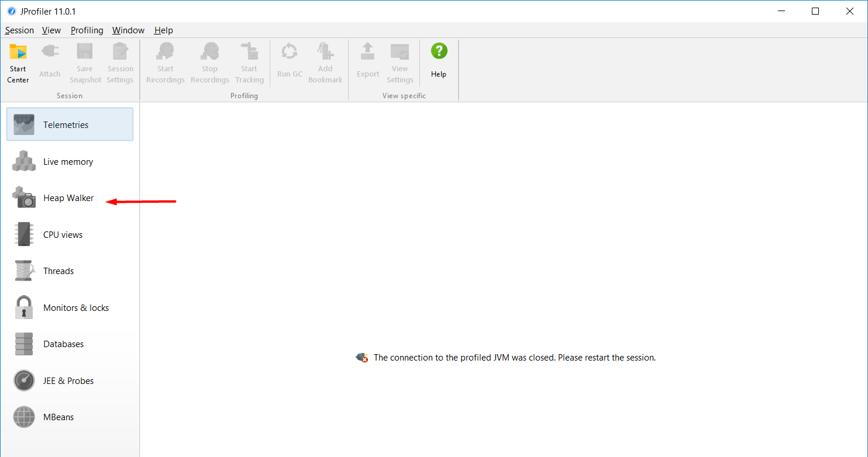Click the MBeans label
This screenshot has width=868, height=457.
coord(58,417)
